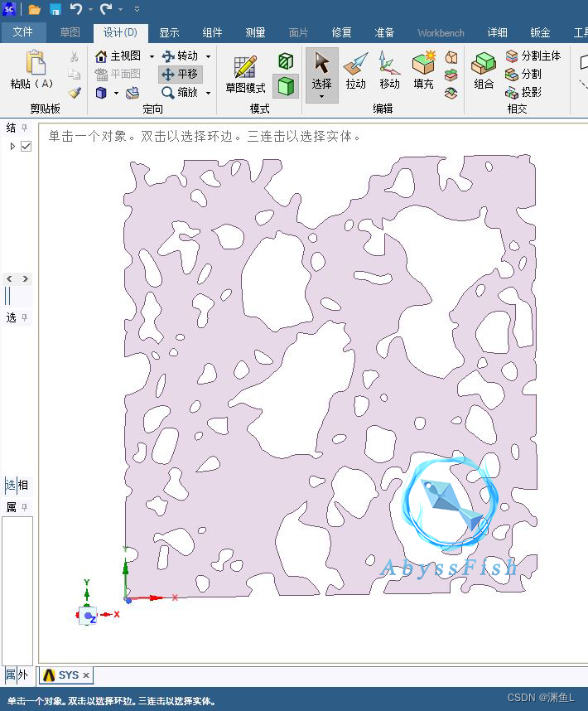This screenshot has height=711, width=588.
Task: Click the 平面图 plan view button
Action: [118, 74]
